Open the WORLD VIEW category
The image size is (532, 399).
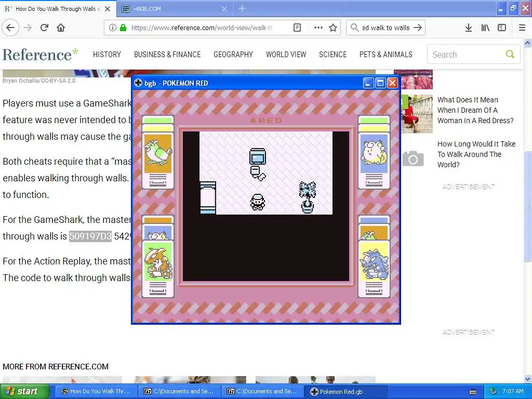click(x=286, y=54)
